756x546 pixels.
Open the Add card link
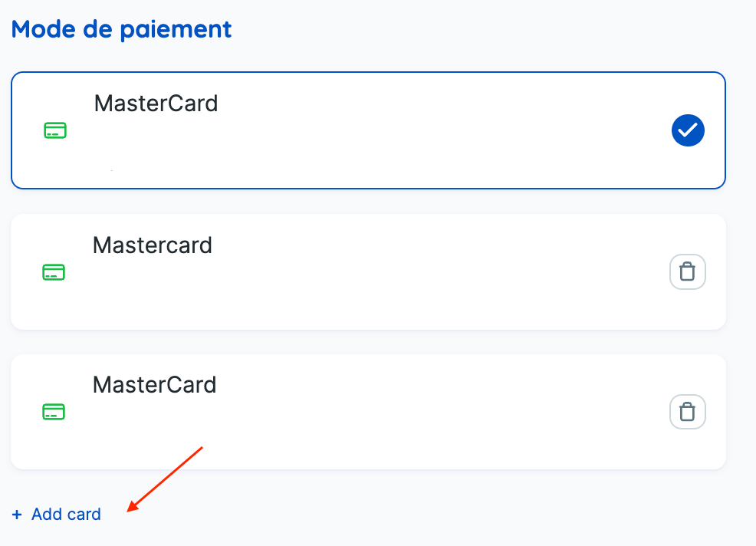[66, 515]
